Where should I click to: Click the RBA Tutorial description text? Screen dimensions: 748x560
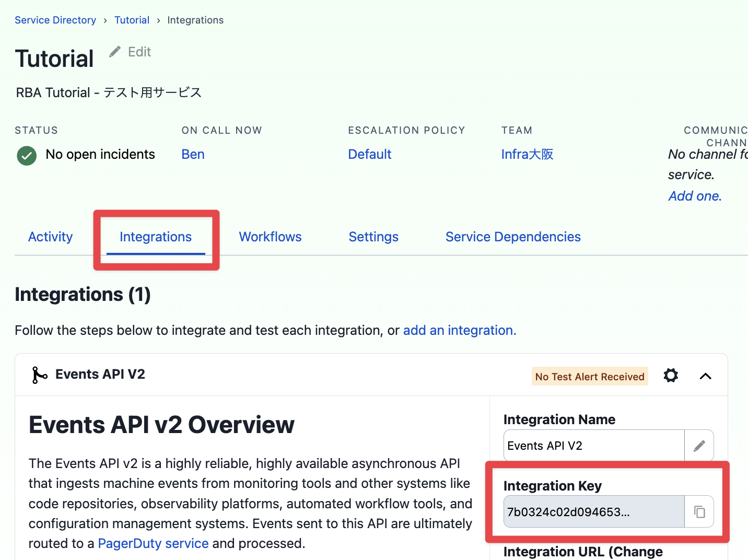tap(109, 92)
